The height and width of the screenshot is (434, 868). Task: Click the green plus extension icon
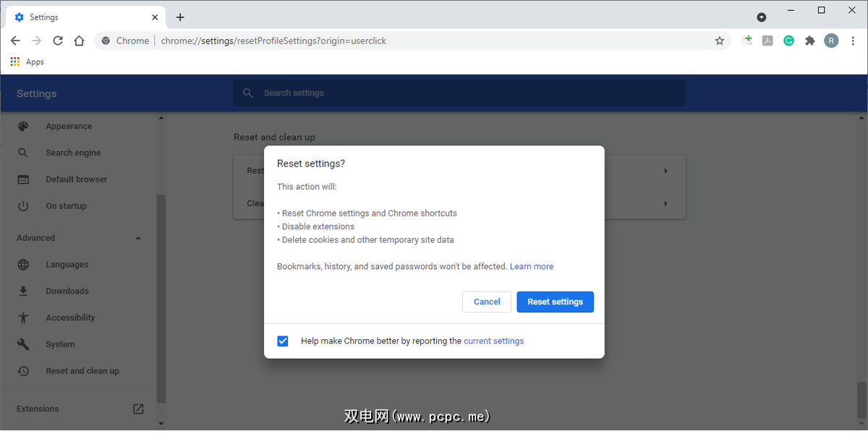point(747,41)
